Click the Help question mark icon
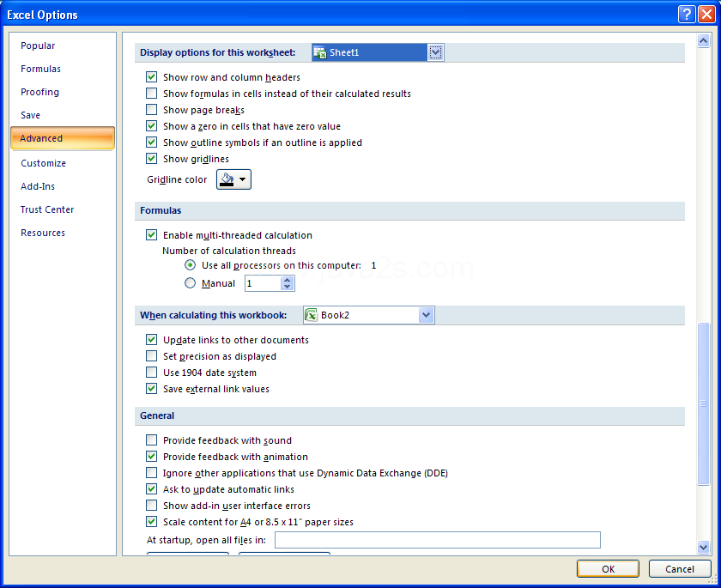 [687, 15]
